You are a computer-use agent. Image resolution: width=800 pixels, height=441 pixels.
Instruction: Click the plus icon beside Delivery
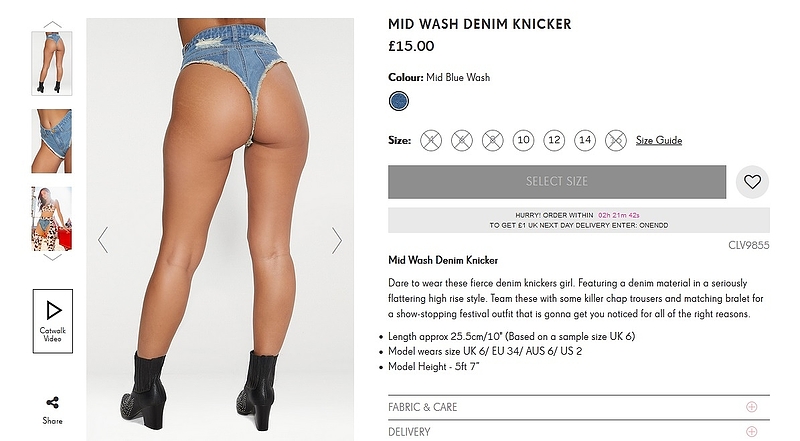(751, 431)
